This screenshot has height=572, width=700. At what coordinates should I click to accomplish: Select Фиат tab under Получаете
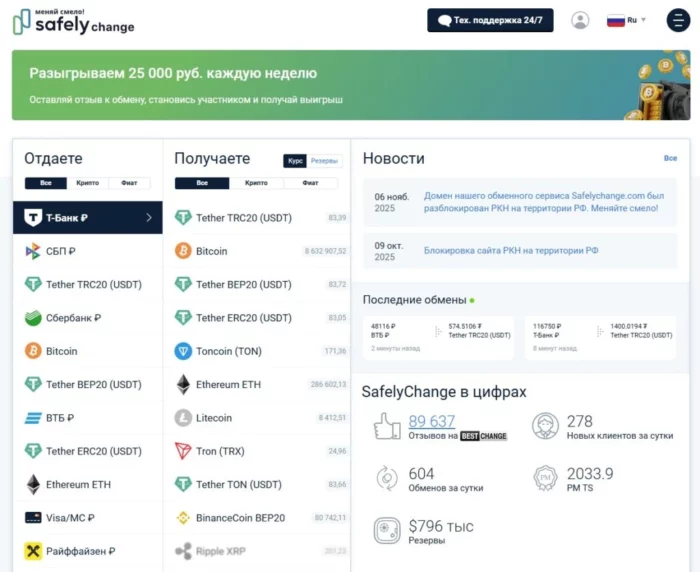310,183
